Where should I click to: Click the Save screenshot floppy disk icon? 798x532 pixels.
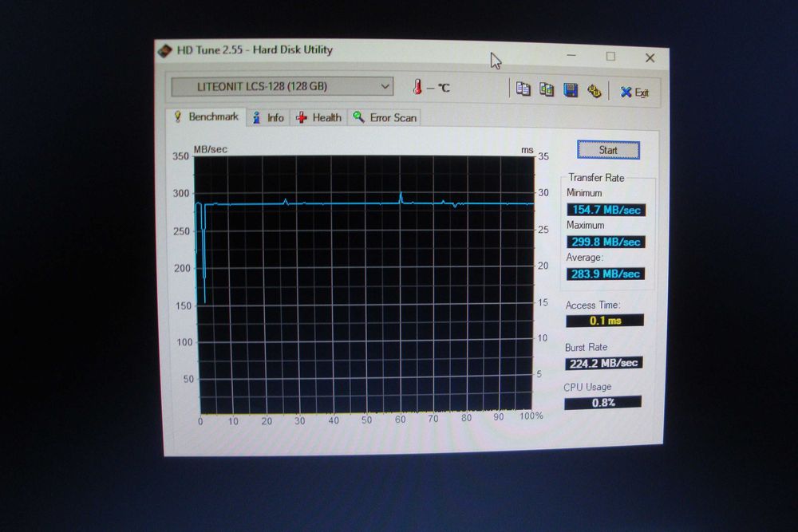click(x=571, y=90)
